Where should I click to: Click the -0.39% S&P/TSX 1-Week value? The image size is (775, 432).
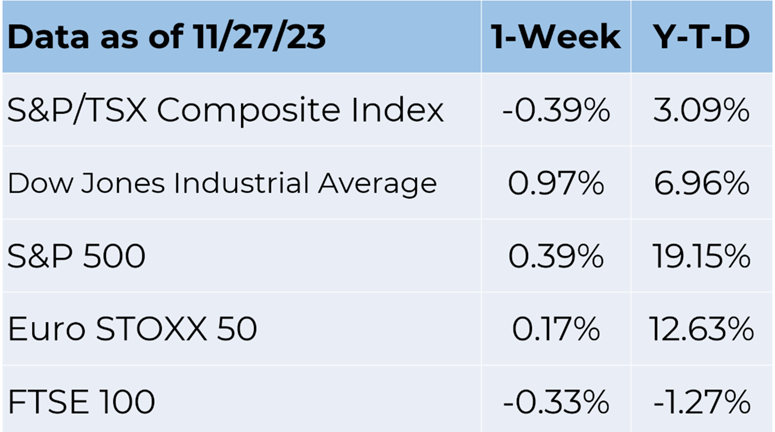pyautogui.click(x=556, y=110)
